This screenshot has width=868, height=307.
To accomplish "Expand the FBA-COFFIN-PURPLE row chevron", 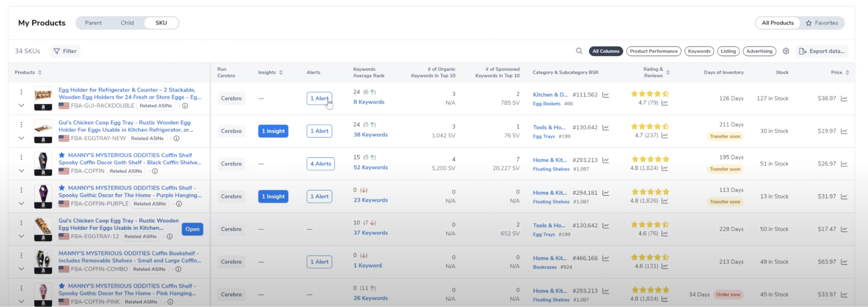I will tap(21, 203).
